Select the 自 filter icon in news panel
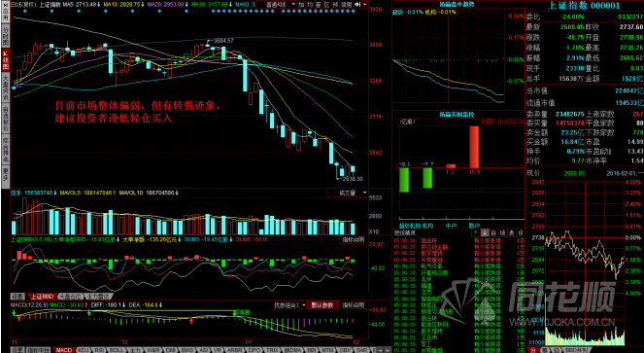Viewport: 644px width, 353px height. [x=493, y=232]
